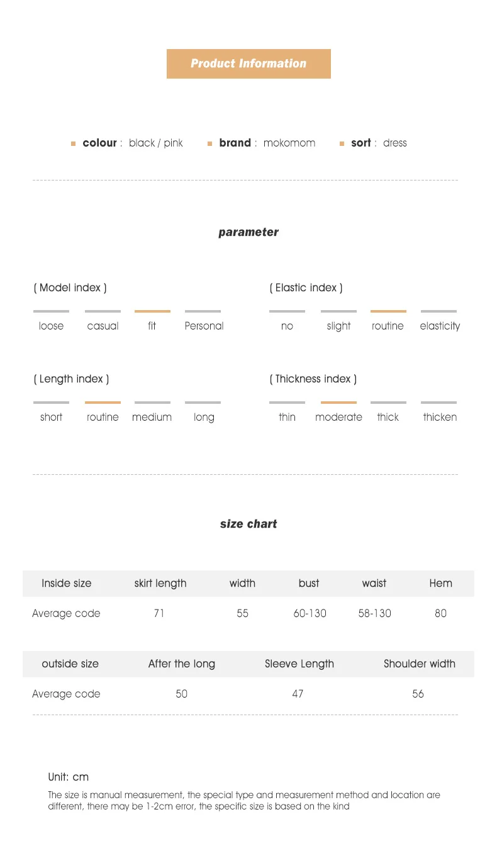Click the 'mokomom' brand name
497x868 pixels.
pos(289,143)
